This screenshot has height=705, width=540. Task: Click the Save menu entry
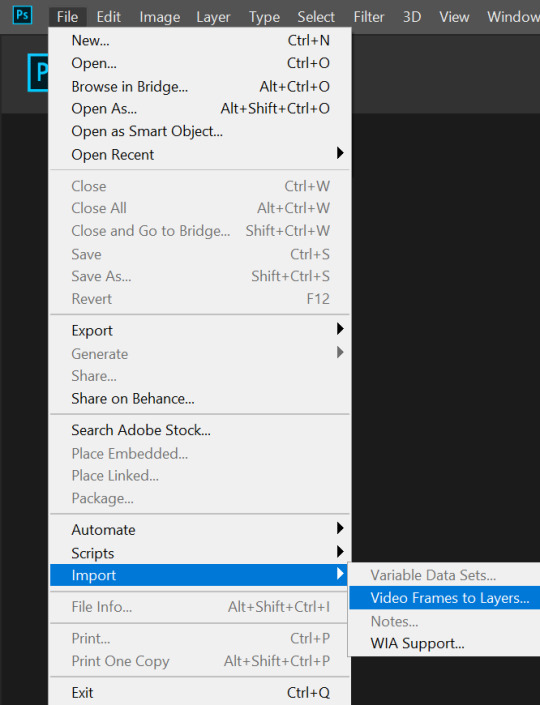(200, 254)
